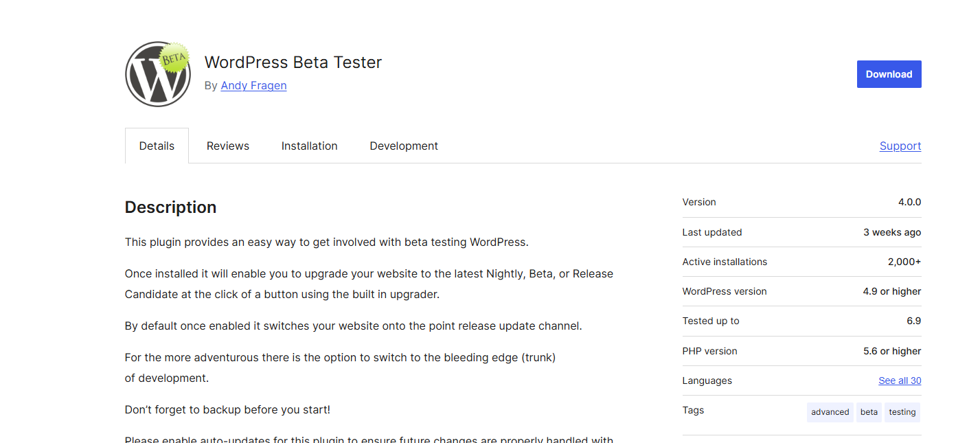Click the "4.9 or higher" WordPress version value
980x443 pixels.
pyautogui.click(x=892, y=291)
